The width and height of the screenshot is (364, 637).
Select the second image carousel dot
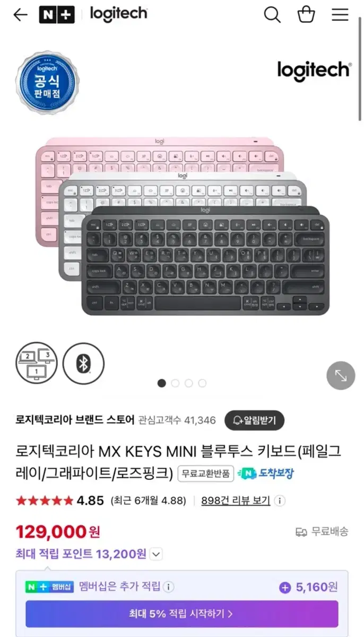pos(175,383)
